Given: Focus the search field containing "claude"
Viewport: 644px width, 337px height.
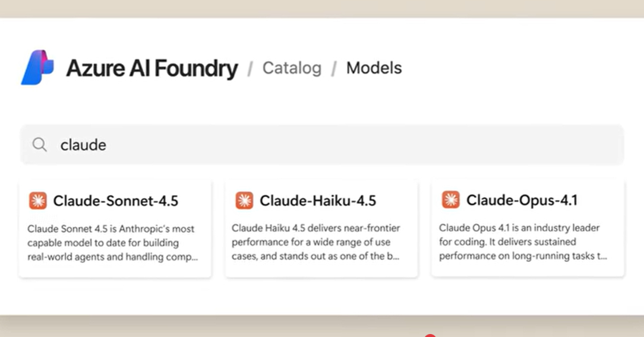Looking at the screenshot, I should 333,145.
